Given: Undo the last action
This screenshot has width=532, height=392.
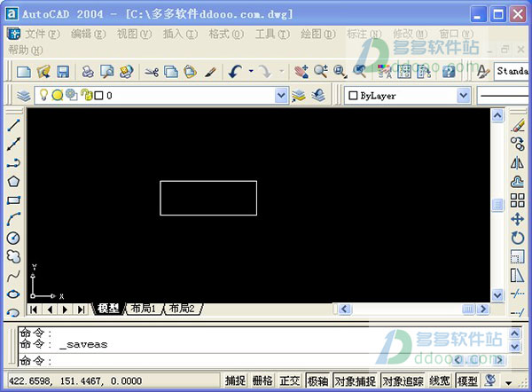Looking at the screenshot, I should 236,72.
